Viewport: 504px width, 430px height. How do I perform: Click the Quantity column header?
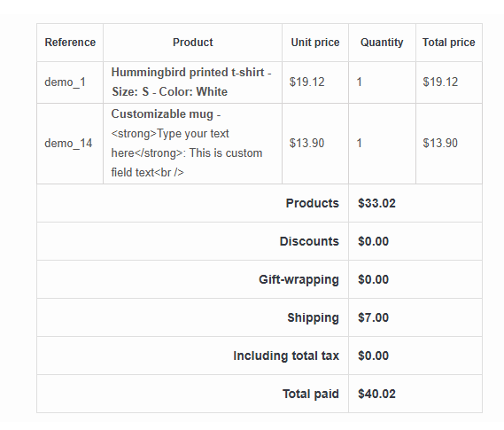pos(382,43)
